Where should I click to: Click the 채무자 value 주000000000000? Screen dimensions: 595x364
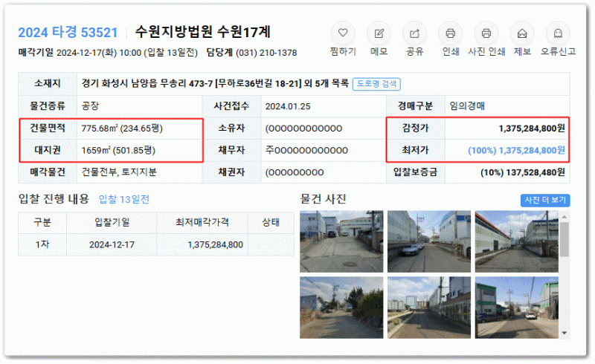pyautogui.click(x=306, y=151)
